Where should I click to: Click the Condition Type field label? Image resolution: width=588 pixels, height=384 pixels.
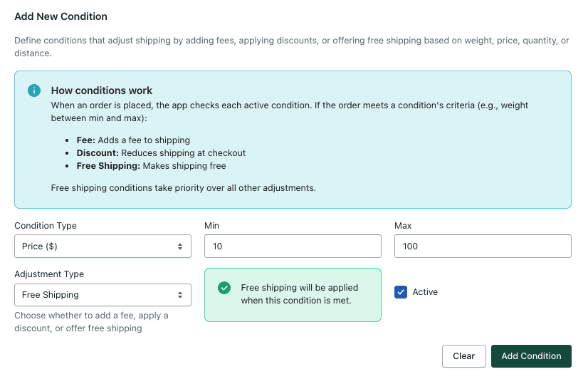pyautogui.click(x=46, y=226)
